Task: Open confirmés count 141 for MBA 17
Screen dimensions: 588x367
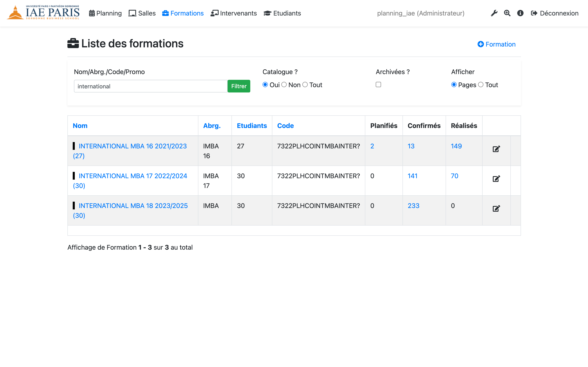Action: (x=412, y=176)
